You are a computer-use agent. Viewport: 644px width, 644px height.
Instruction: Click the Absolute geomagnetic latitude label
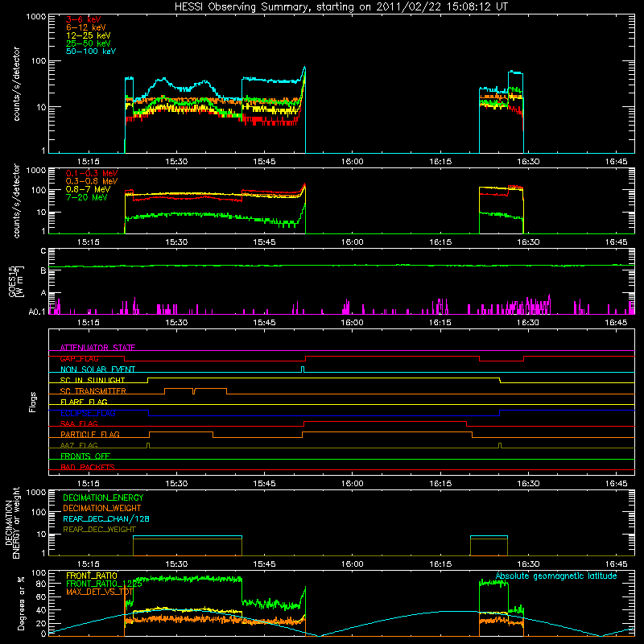coord(556,576)
